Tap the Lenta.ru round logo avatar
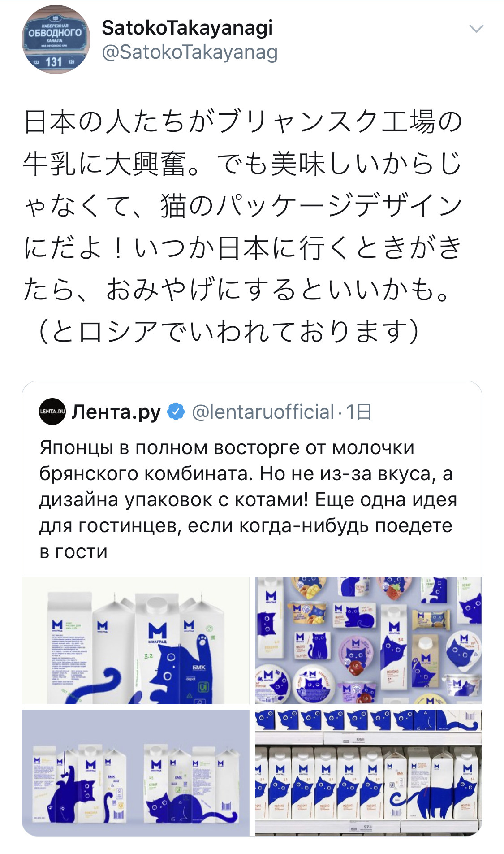The image size is (504, 854). (x=52, y=411)
